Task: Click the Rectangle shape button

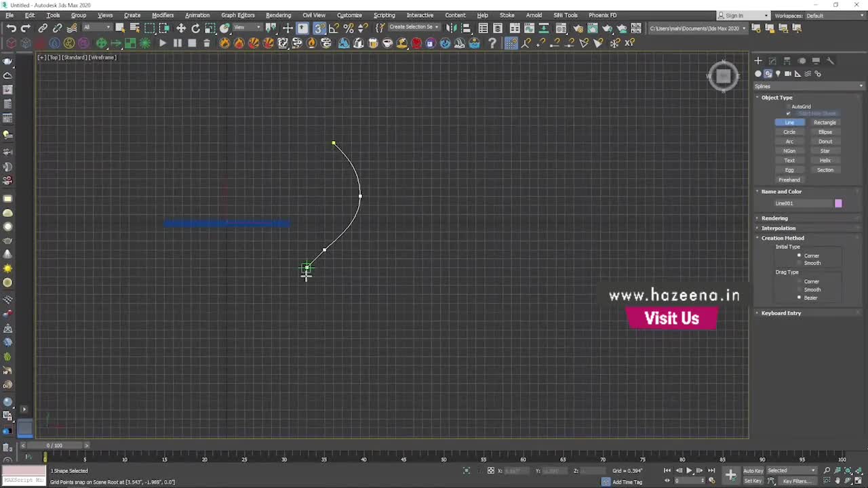Action: (825, 123)
